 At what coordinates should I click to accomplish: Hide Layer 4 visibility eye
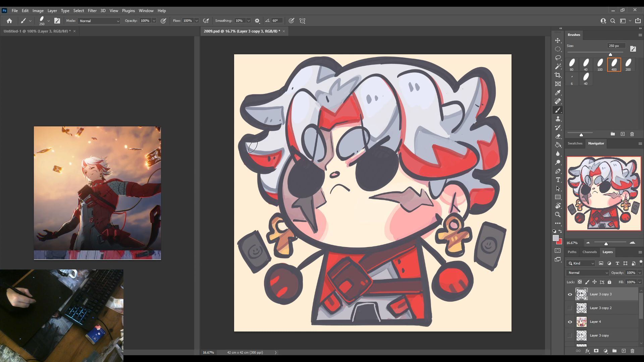point(570,322)
